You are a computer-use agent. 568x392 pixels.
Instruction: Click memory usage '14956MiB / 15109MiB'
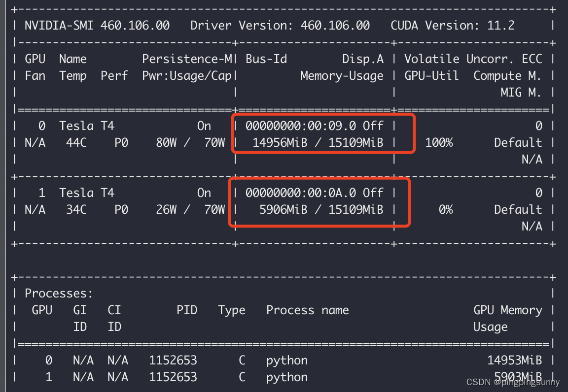[318, 143]
